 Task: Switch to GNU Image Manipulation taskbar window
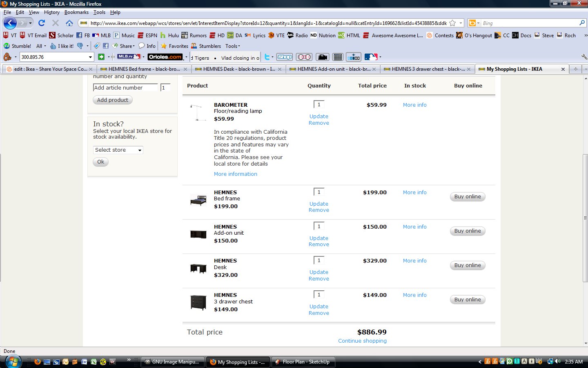pos(172,362)
